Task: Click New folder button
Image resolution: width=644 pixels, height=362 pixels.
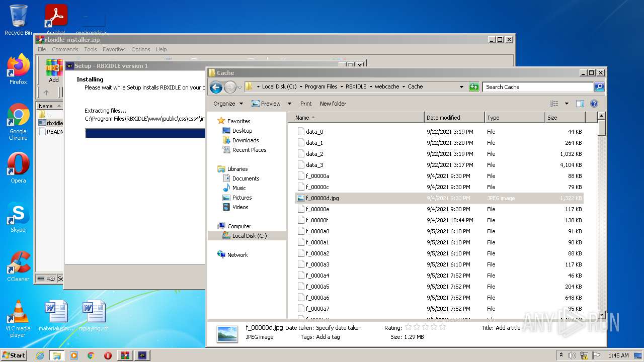Action: [333, 104]
